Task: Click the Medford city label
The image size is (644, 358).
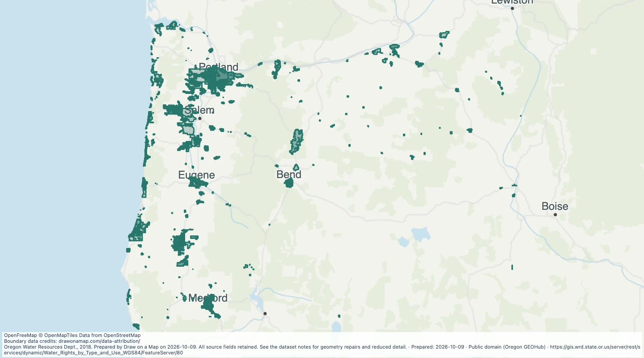Action: point(208,298)
